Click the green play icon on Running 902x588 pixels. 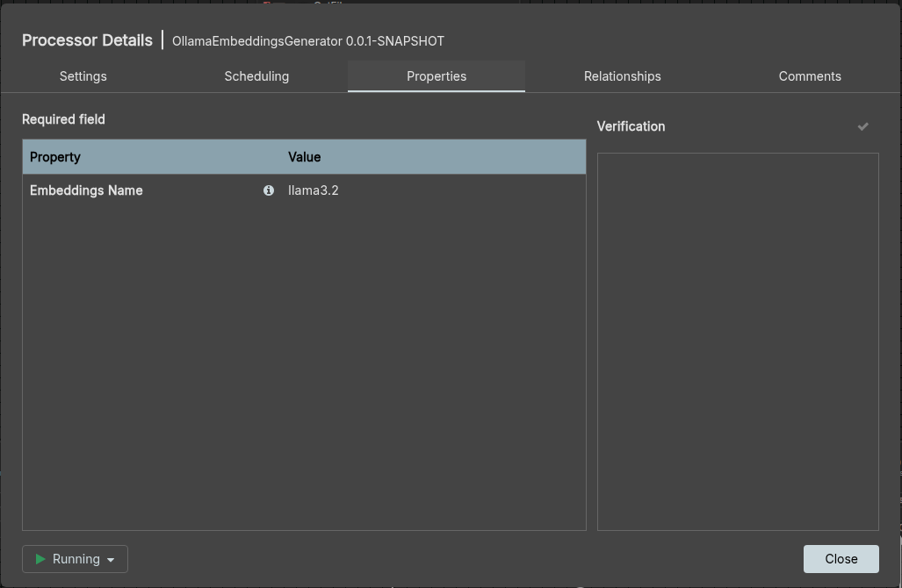(x=40, y=559)
